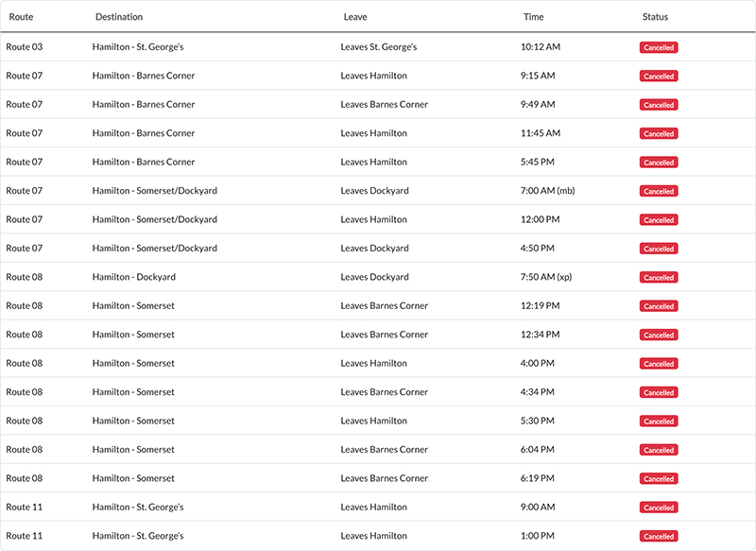This screenshot has width=756, height=551.
Task: Click the Route 11 cell for the 9:00 AM trip
Action: 25,508
